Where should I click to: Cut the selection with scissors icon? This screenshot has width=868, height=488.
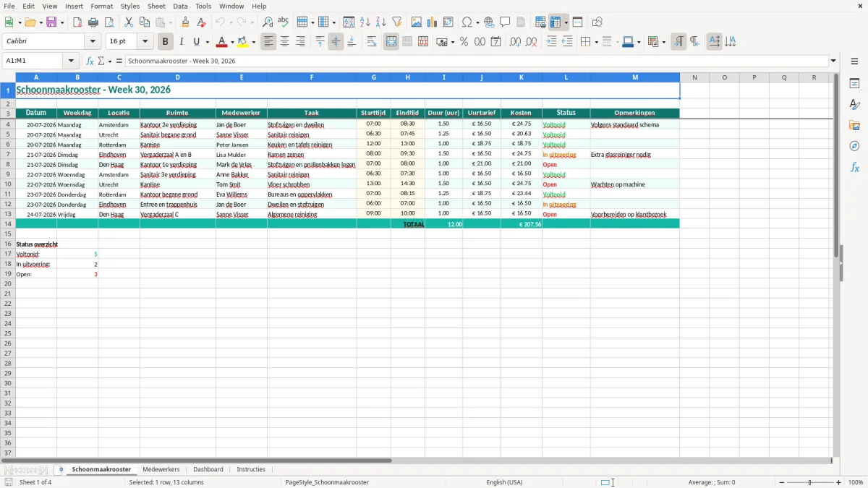click(128, 22)
